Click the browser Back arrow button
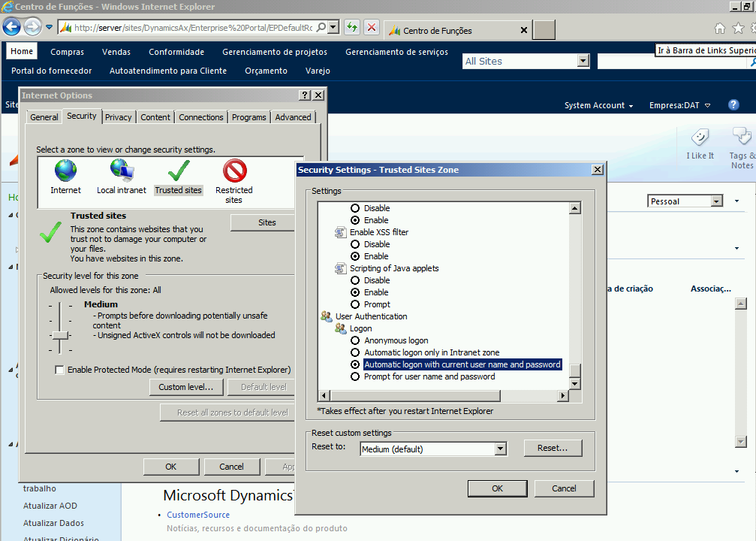 point(12,27)
